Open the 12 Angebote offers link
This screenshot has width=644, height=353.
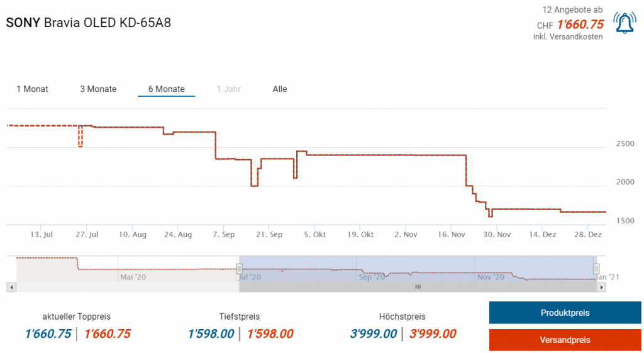[572, 10]
